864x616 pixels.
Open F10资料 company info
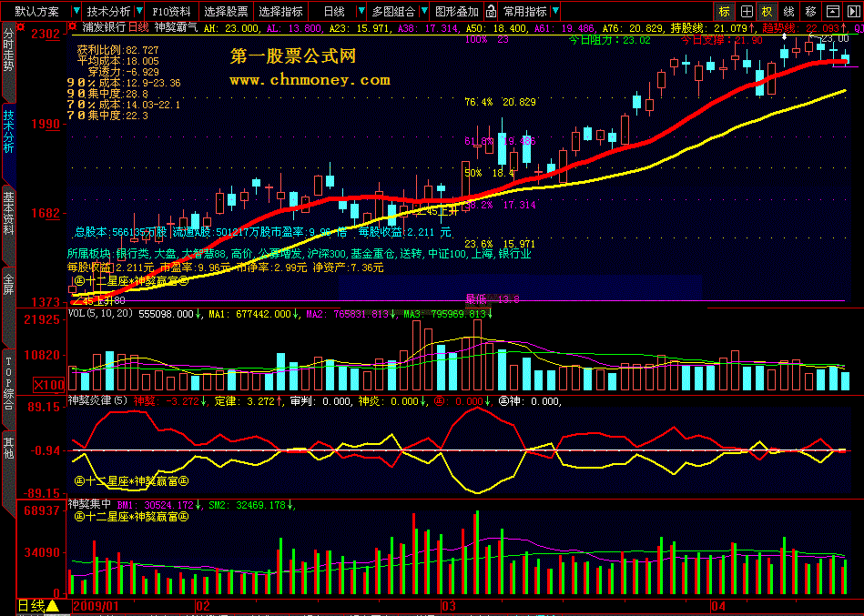tap(171, 11)
